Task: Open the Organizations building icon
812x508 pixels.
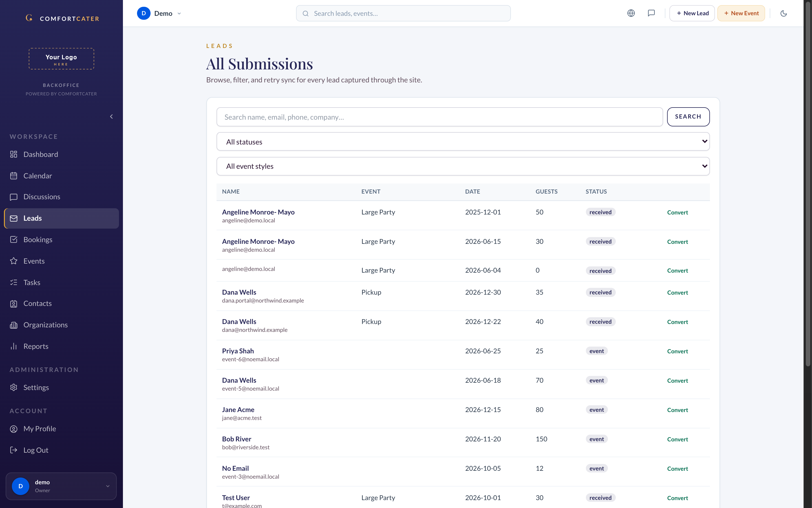Action: pos(14,325)
